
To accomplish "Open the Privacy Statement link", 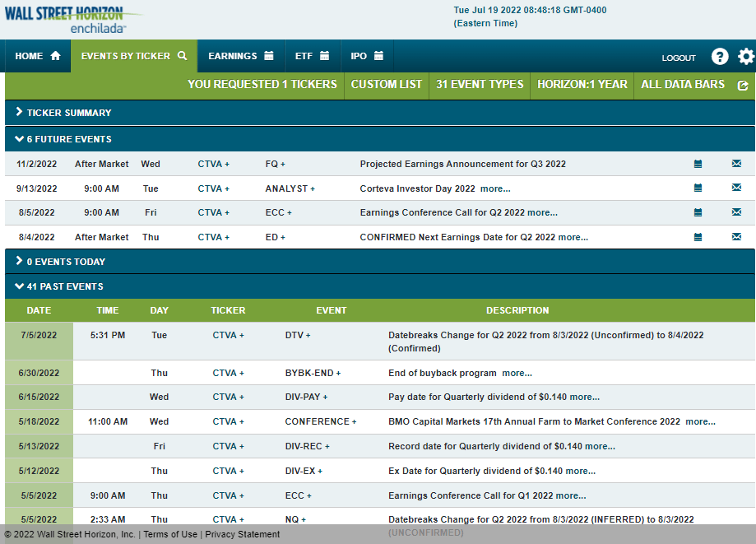I will (x=242, y=534).
